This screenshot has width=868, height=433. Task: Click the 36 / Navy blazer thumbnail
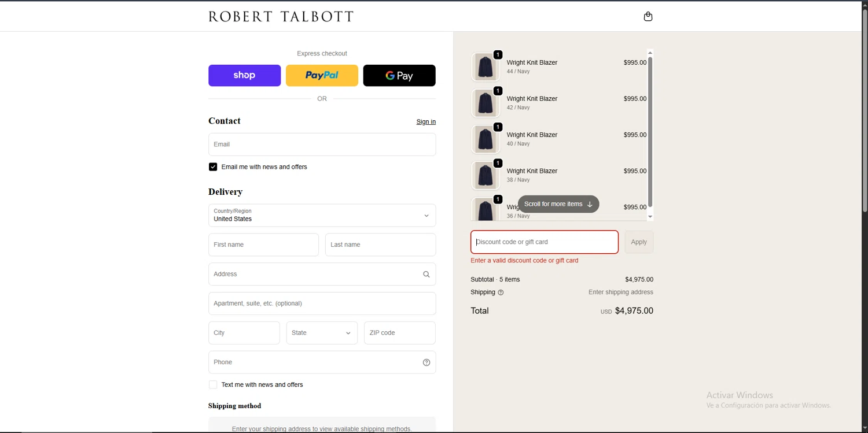[486, 209]
